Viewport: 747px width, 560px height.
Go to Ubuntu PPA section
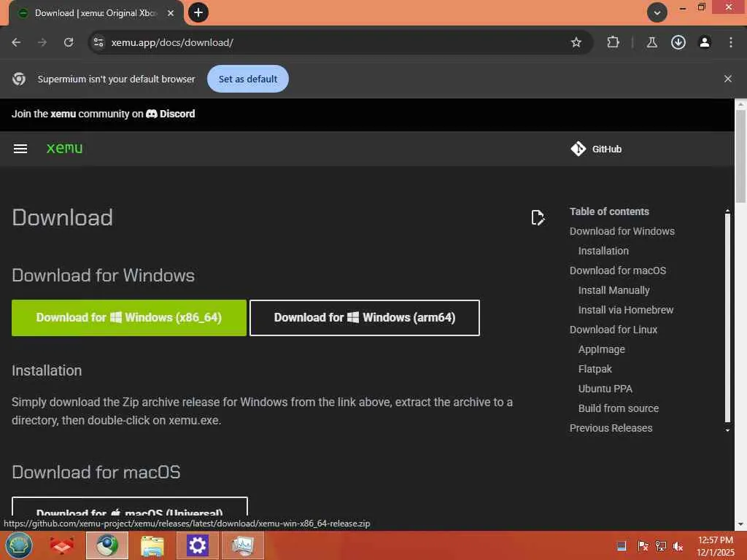pyautogui.click(x=605, y=389)
